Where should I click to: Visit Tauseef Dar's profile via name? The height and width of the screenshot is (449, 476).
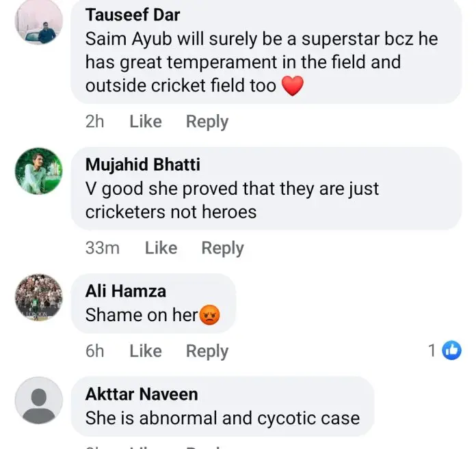pos(133,15)
